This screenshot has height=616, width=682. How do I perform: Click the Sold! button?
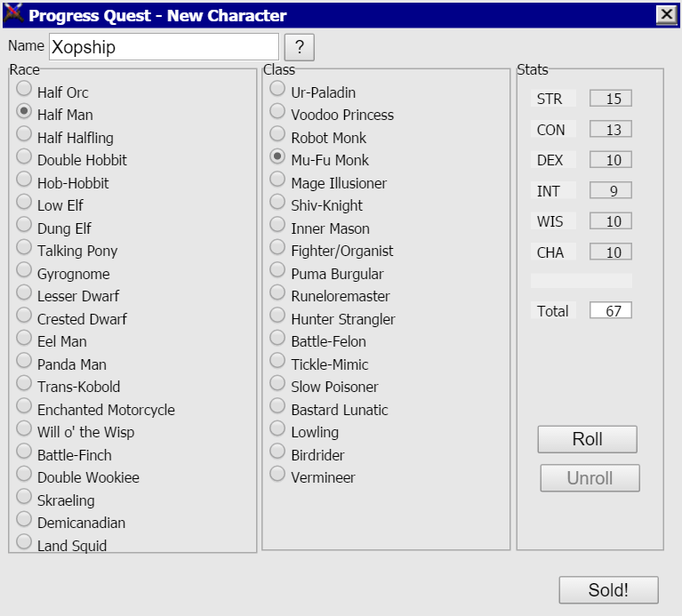608,590
